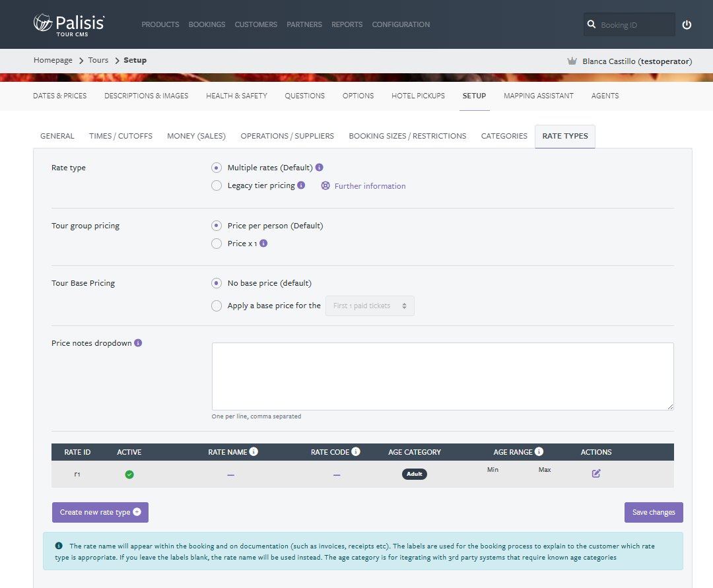
Task: Click the crown icon beside Blanca Castillo
Action: [x=572, y=61]
